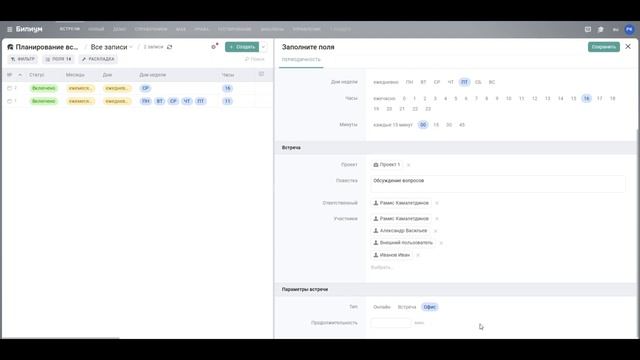This screenshot has height=360, width=640.
Task: Click the Сохранить button
Action: [604, 47]
